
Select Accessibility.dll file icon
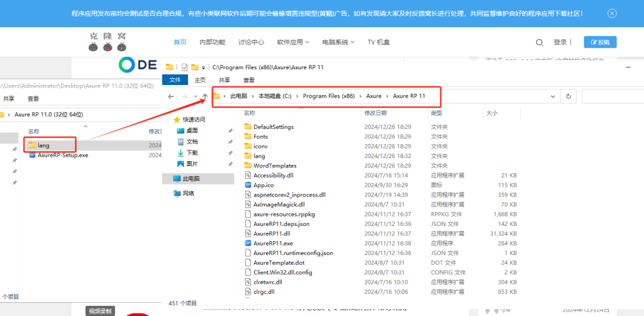(248, 176)
